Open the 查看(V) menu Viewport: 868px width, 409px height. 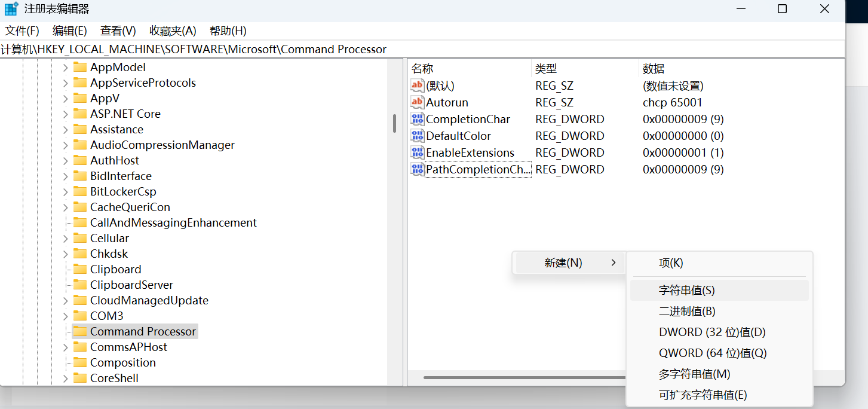pyautogui.click(x=118, y=30)
